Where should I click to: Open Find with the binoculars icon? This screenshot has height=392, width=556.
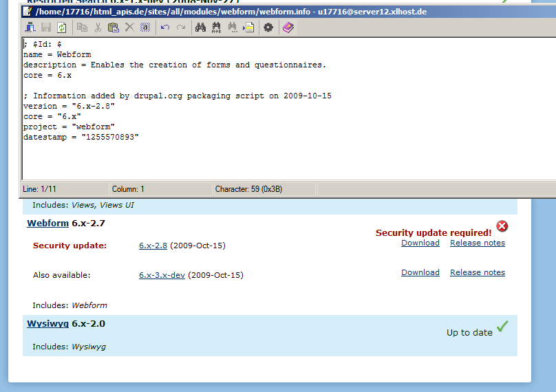tap(200, 28)
